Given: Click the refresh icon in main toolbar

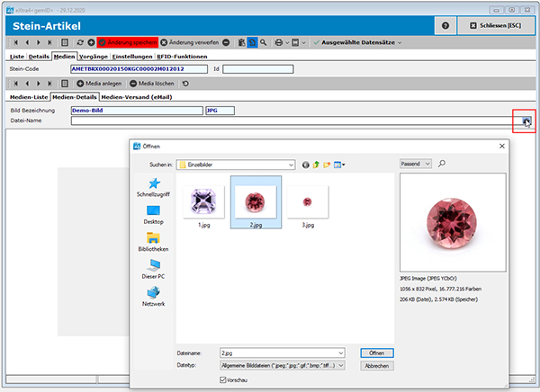Looking at the screenshot, I should pos(81,42).
